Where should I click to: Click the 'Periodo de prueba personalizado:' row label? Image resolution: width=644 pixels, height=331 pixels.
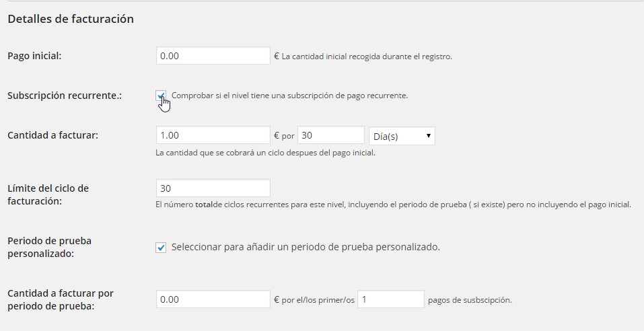tap(49, 247)
